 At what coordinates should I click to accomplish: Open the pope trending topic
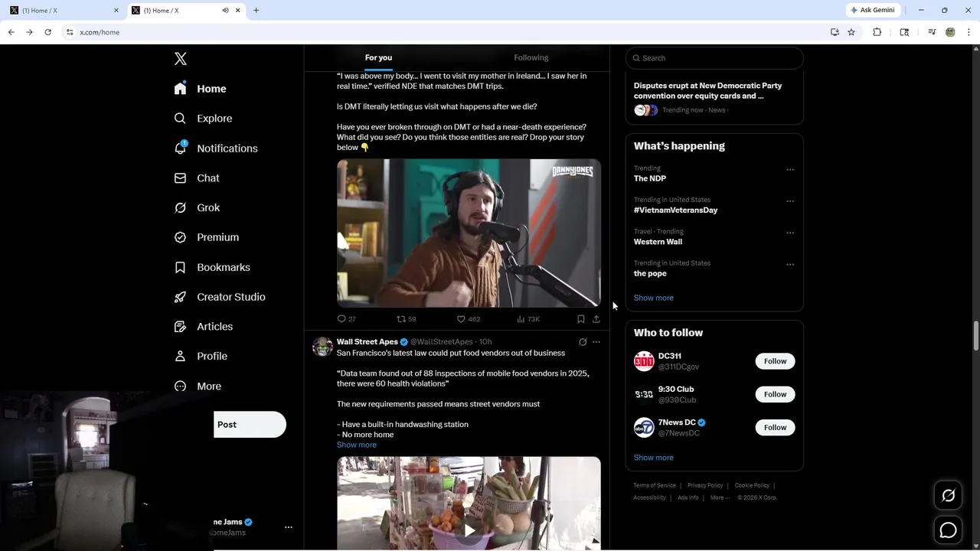[x=650, y=273]
